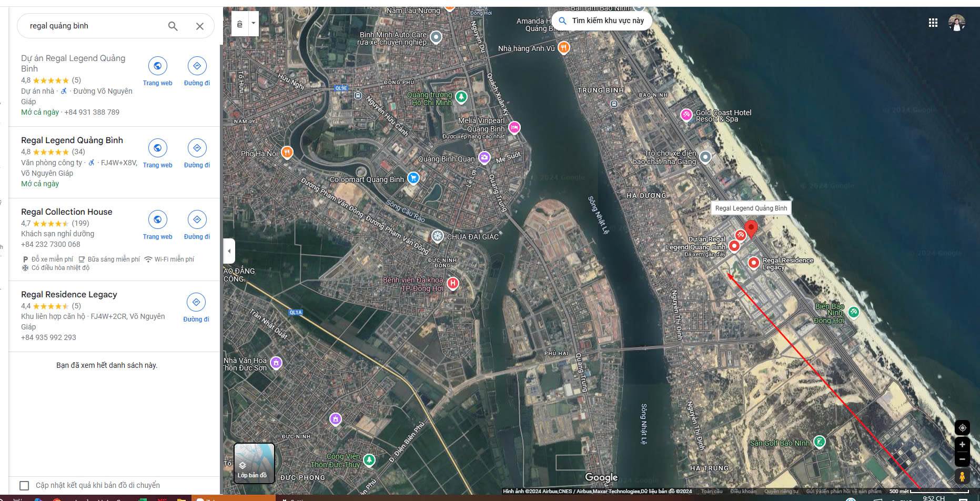Open dropdown arrow beside the print icon

[254, 24]
